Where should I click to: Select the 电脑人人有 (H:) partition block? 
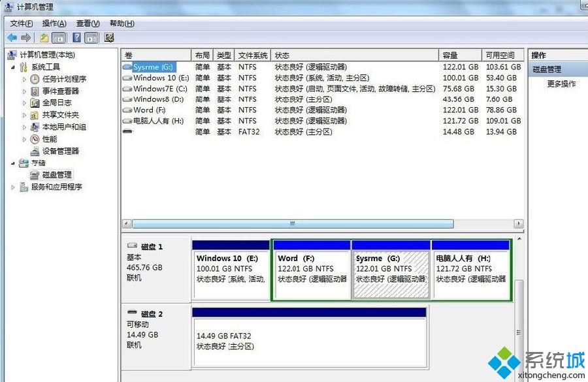[470, 270]
